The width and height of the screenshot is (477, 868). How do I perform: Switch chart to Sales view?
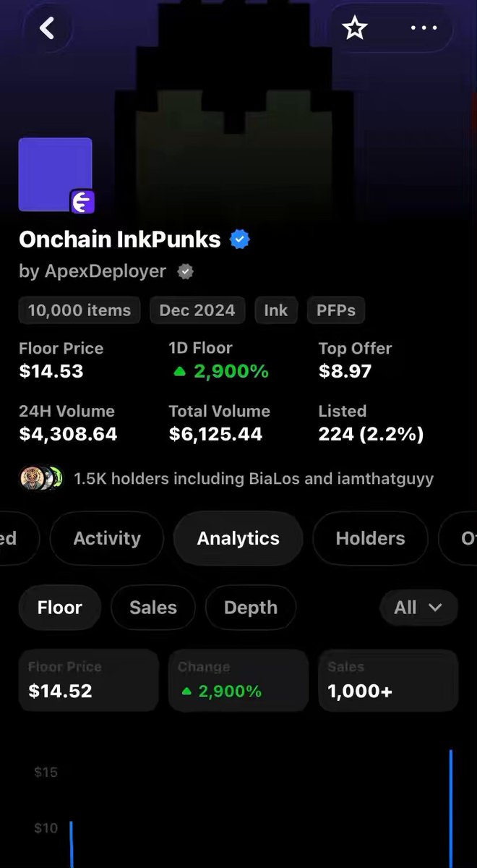point(153,608)
